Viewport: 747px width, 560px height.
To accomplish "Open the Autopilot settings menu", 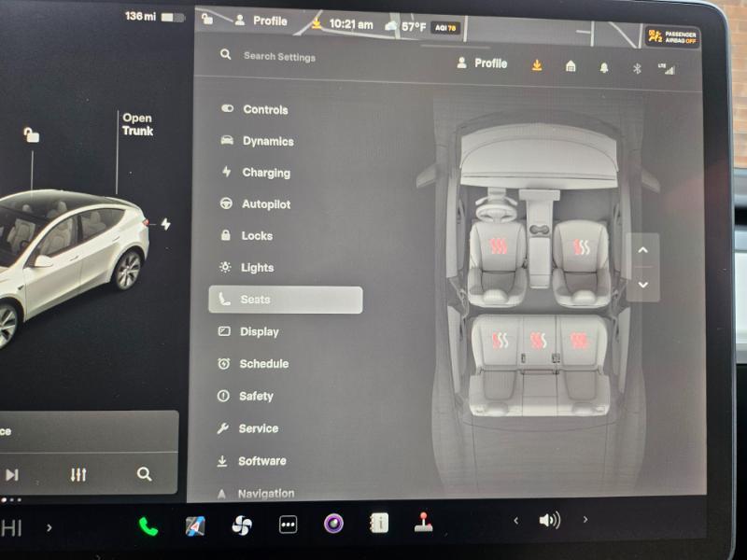I will [x=265, y=204].
